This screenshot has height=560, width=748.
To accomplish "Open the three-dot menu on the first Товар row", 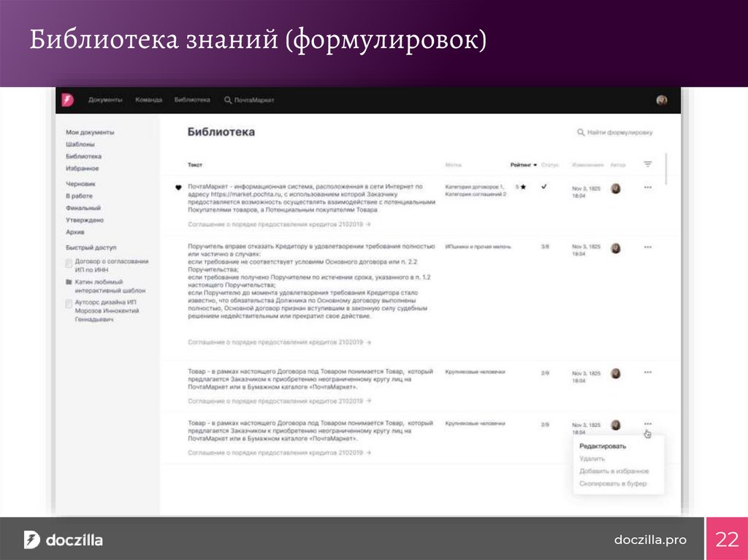I will coord(648,372).
